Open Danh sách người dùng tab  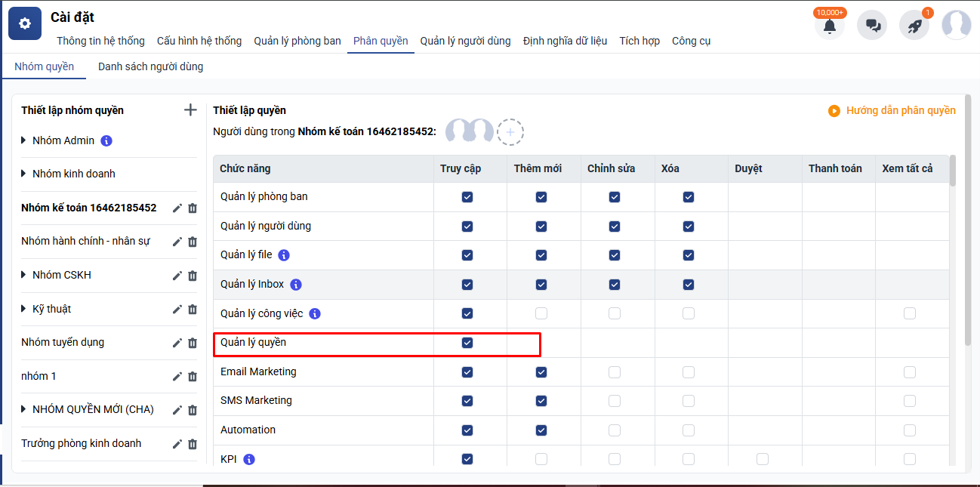click(150, 66)
